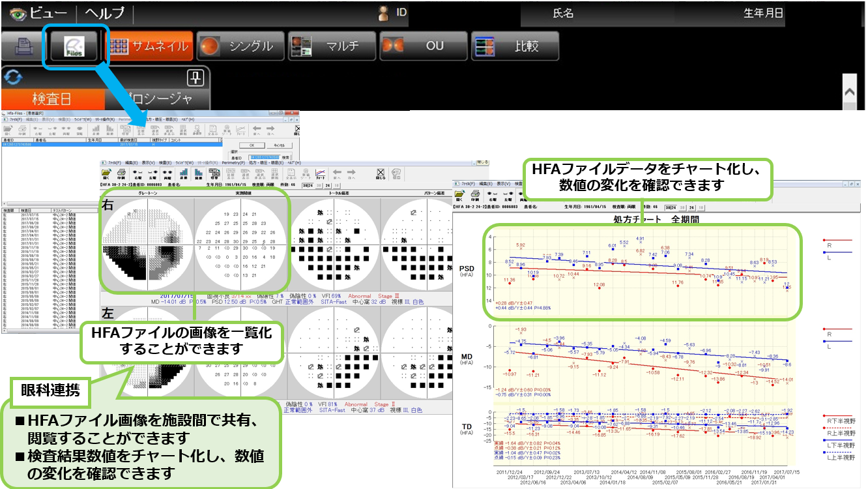This screenshot has height=489, width=868.
Task: Select 右眼 eye icon in chart window
Action: pyautogui.click(x=492, y=196)
